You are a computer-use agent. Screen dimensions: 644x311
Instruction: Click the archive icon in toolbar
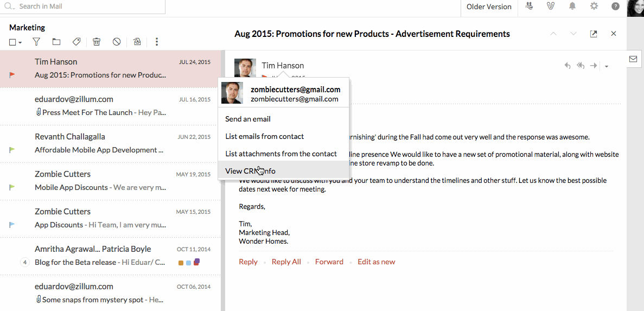[137, 42]
